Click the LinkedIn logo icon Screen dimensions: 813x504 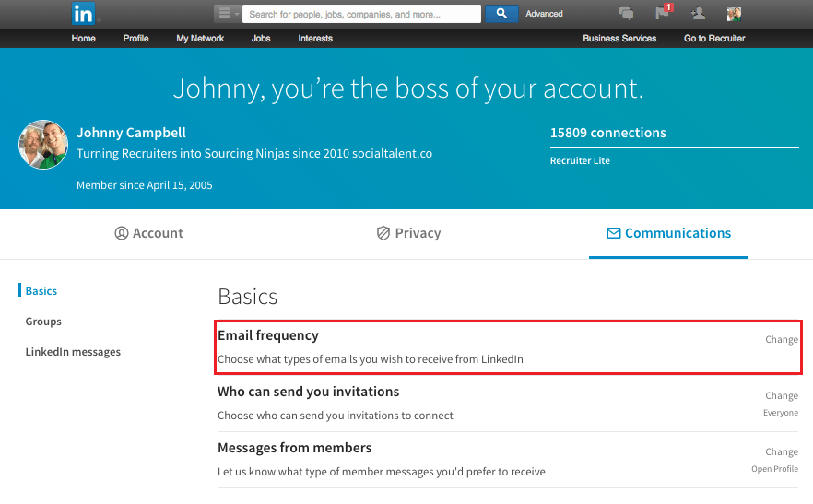pos(84,14)
